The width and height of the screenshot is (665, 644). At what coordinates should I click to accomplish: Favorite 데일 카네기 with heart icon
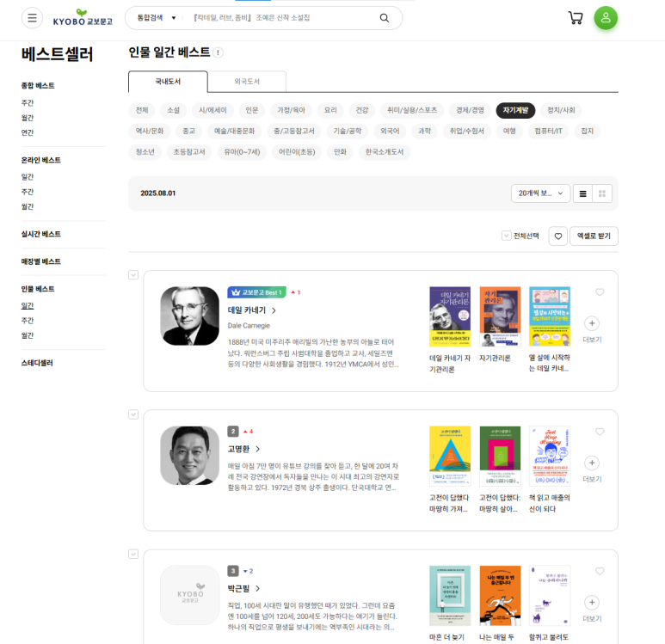[x=600, y=292]
